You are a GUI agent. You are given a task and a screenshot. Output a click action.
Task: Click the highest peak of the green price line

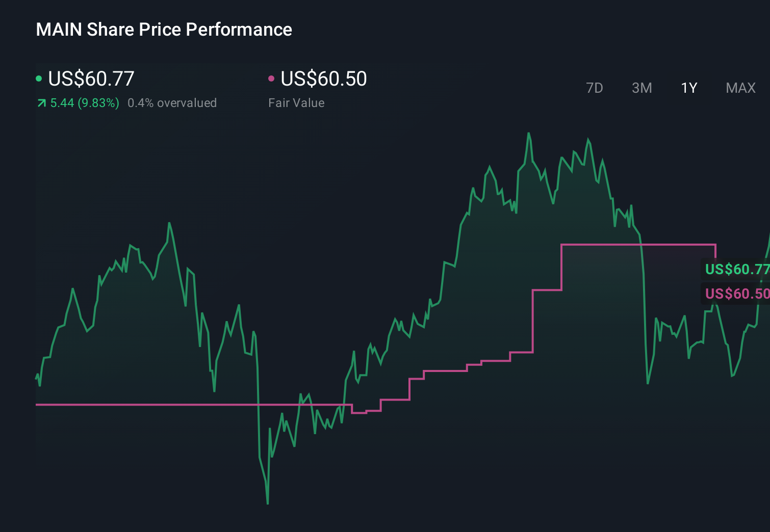[529, 133]
